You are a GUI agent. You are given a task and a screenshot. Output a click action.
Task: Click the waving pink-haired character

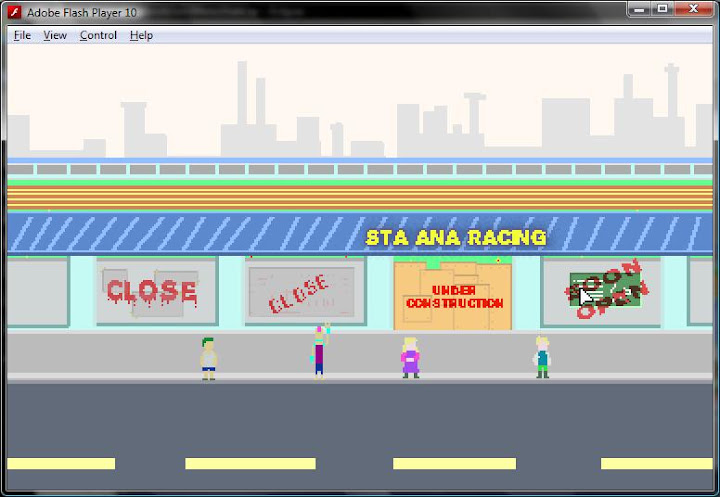click(320, 351)
